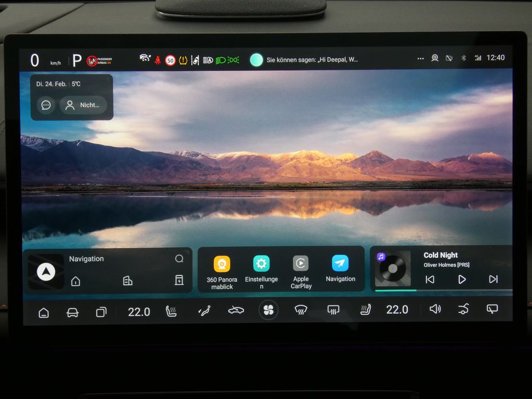This screenshot has width=532, height=399.
Task: Open the 360 Panoramablick camera app
Action: pyautogui.click(x=222, y=264)
